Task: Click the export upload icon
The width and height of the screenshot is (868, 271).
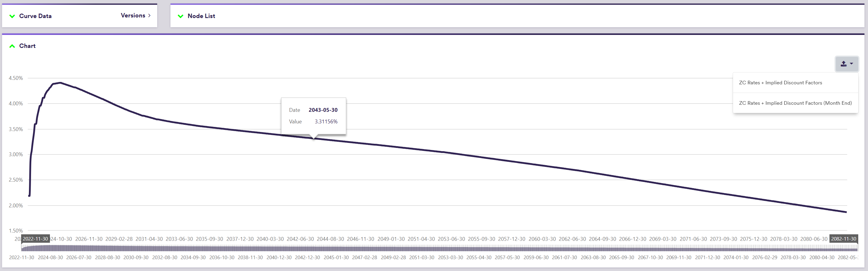Action: [x=843, y=64]
